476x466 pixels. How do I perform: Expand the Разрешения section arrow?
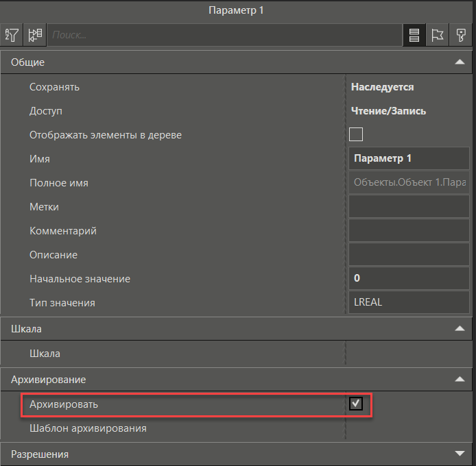(460, 454)
